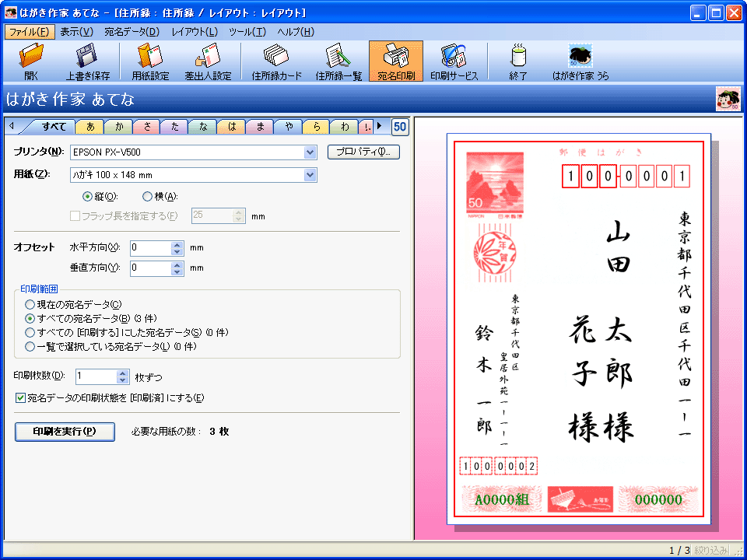The height and width of the screenshot is (560, 747).
Task: Switch to the は tab
Action: (232, 127)
